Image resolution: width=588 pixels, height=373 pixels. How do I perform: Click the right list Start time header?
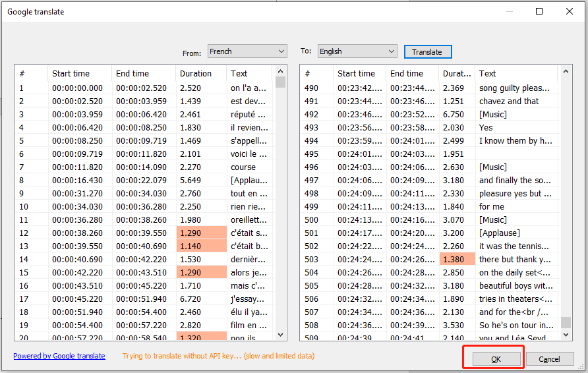[x=359, y=73]
